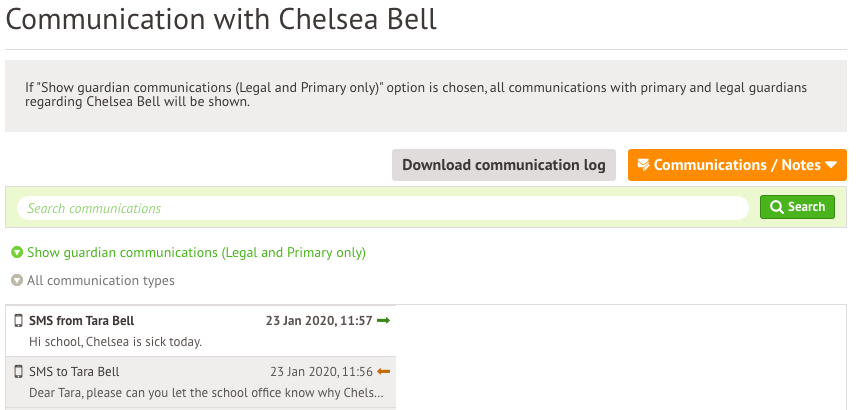This screenshot has height=410, width=857.
Task: Expand the All communication types filter
Action: coord(100,281)
